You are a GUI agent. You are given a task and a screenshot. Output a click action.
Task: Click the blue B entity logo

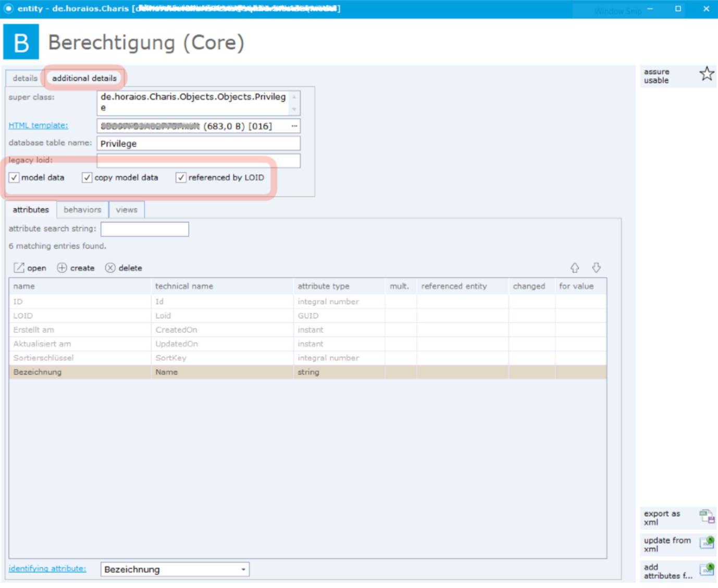tap(21, 42)
